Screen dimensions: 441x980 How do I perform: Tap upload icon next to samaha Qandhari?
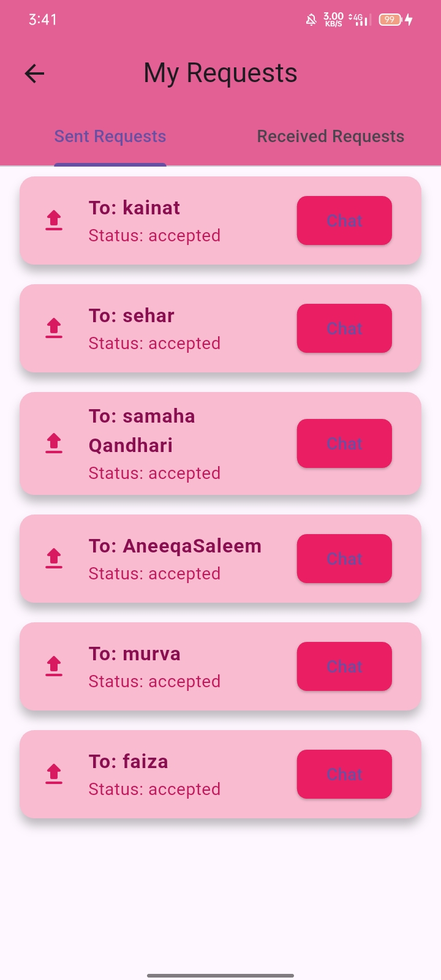pos(54,443)
